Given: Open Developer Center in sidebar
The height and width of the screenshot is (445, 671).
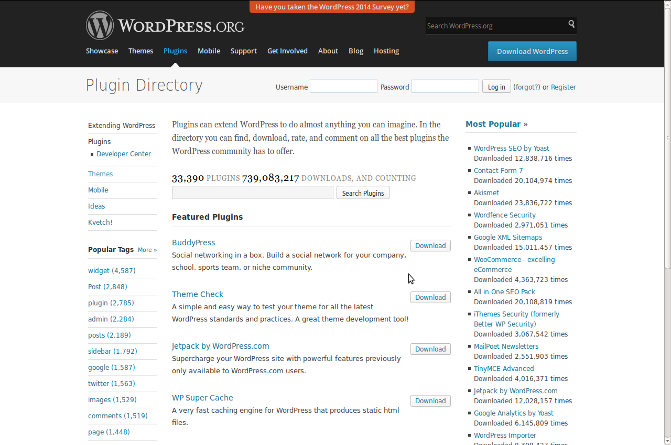Looking at the screenshot, I should pyautogui.click(x=124, y=154).
